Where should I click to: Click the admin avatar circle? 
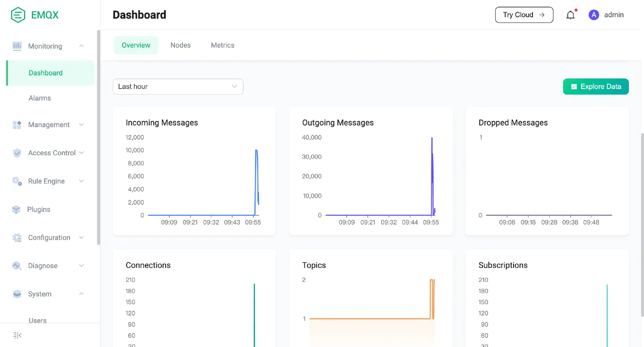point(594,15)
